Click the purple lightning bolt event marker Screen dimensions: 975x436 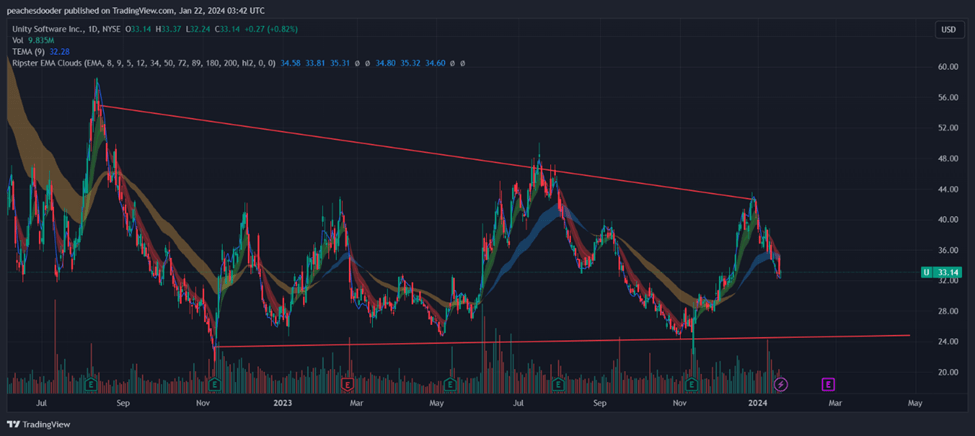click(781, 385)
